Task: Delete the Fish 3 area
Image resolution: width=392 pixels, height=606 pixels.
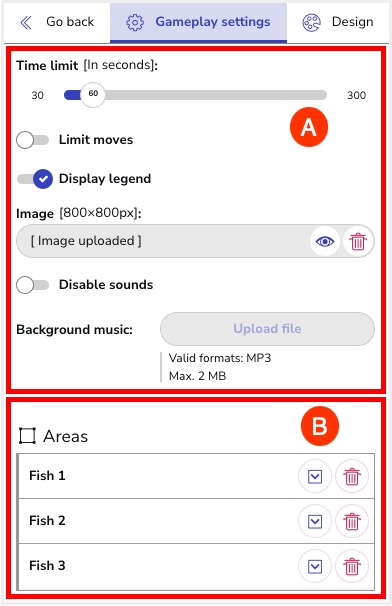Action: [352, 566]
